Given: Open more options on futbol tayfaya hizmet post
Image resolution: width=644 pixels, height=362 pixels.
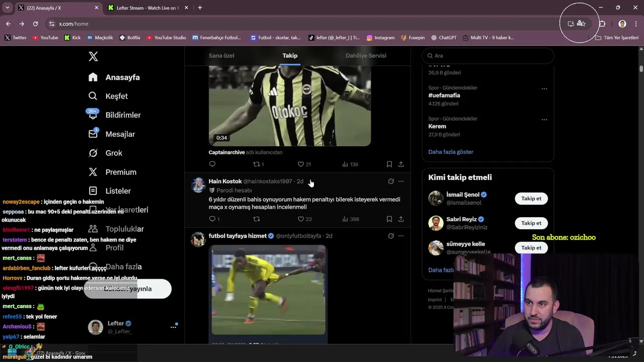Looking at the screenshot, I should click(401, 236).
